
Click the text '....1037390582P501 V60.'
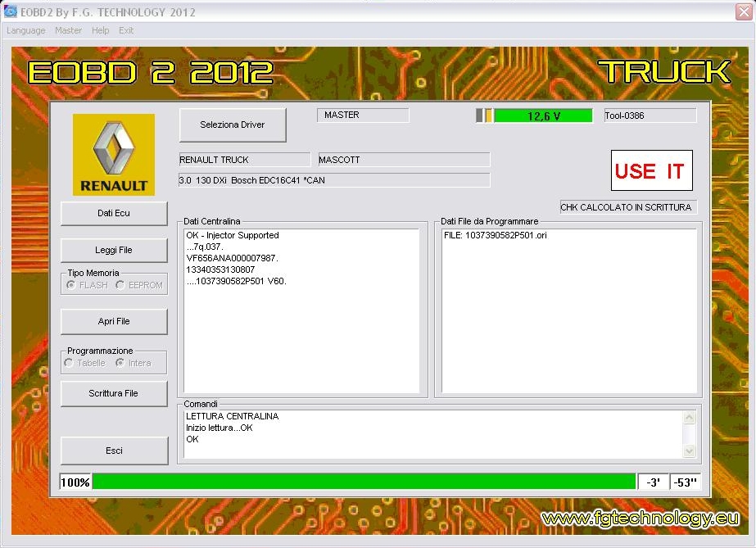(236, 281)
